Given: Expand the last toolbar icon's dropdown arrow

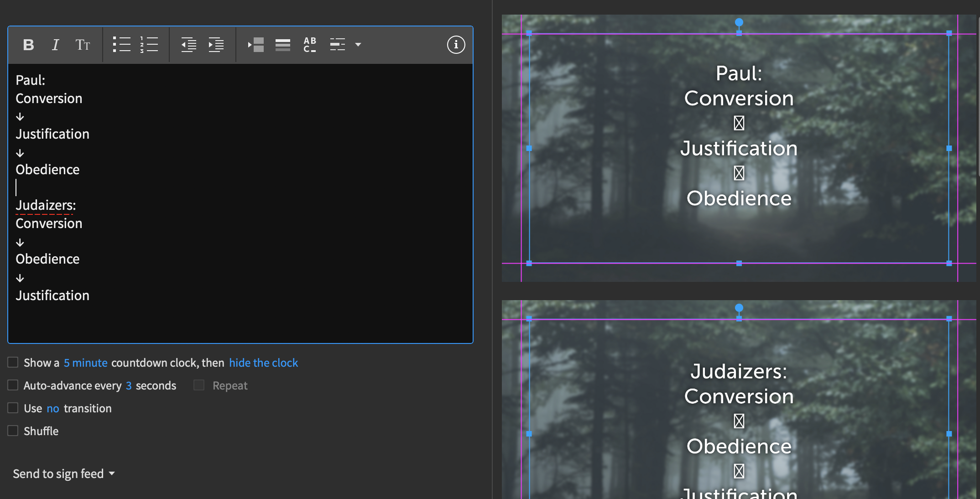Looking at the screenshot, I should [358, 45].
